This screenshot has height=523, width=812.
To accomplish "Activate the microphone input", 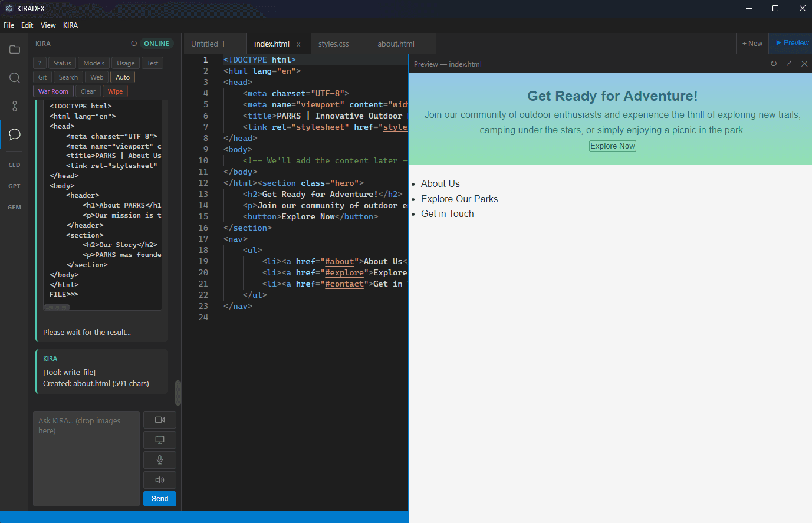I will coord(159,459).
